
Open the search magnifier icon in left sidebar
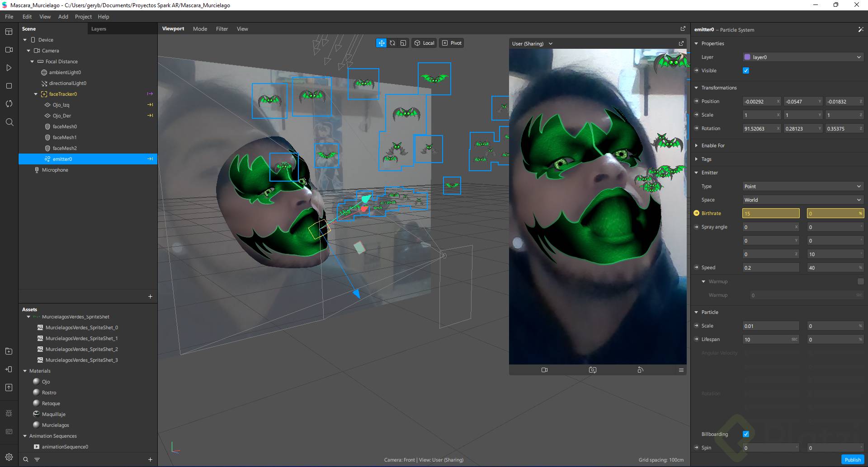point(9,122)
